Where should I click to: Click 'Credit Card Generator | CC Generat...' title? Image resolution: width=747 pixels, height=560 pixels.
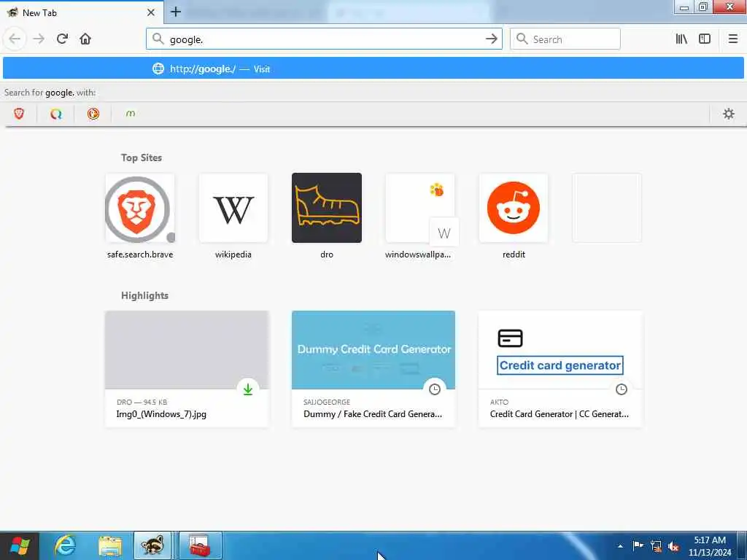click(x=560, y=414)
